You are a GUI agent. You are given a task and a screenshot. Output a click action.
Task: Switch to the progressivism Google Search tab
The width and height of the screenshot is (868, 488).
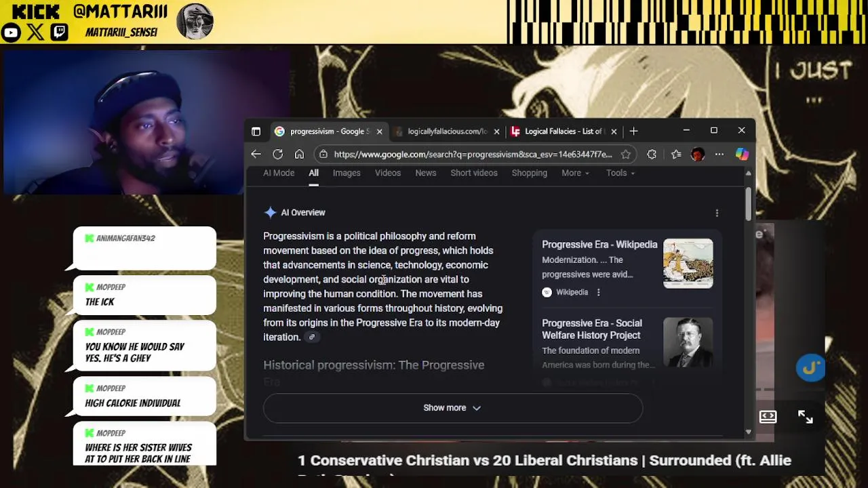[x=329, y=131]
